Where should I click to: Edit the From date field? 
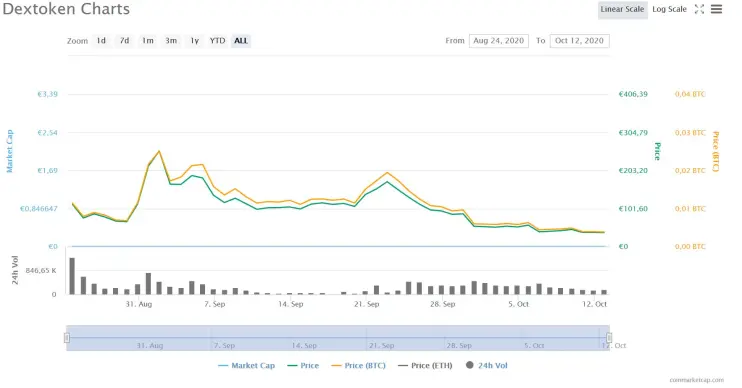(499, 41)
